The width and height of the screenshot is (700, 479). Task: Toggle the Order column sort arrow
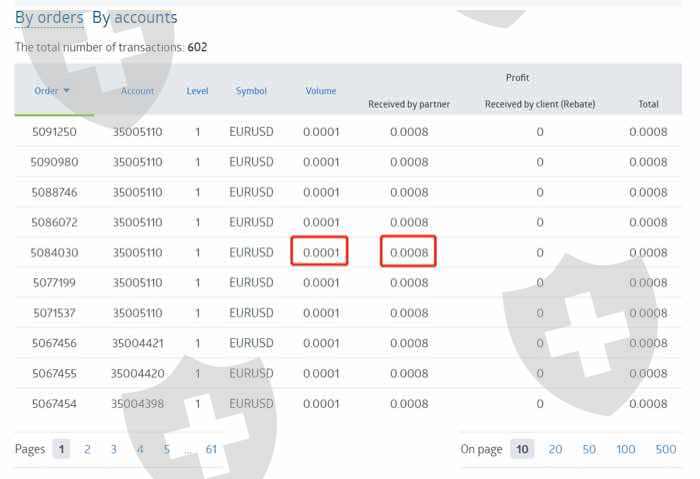(66, 91)
